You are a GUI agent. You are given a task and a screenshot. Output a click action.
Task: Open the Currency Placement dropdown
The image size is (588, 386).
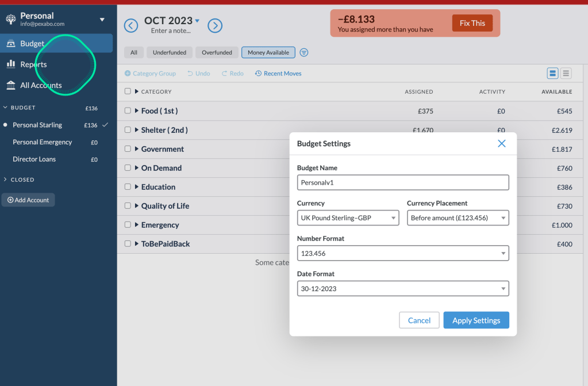(x=458, y=218)
